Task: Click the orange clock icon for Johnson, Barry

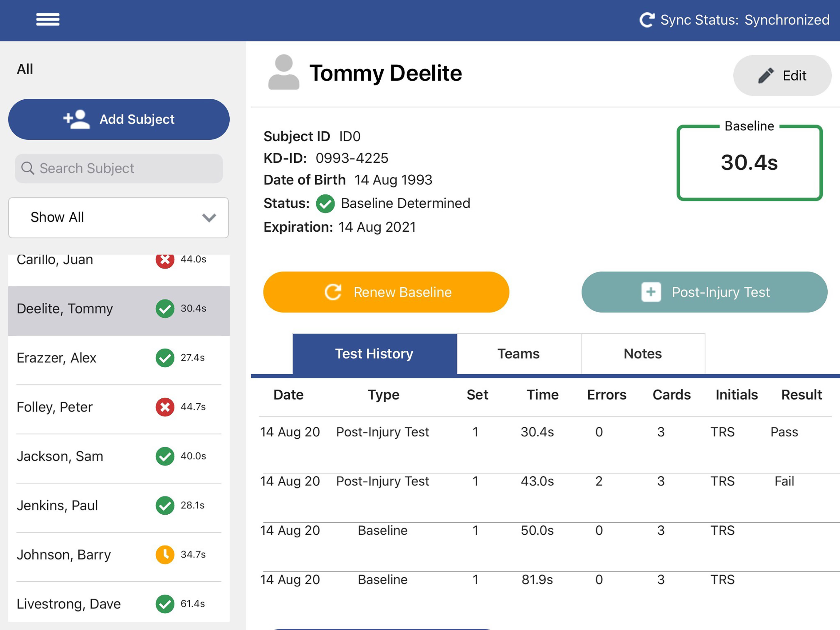Action: (165, 555)
